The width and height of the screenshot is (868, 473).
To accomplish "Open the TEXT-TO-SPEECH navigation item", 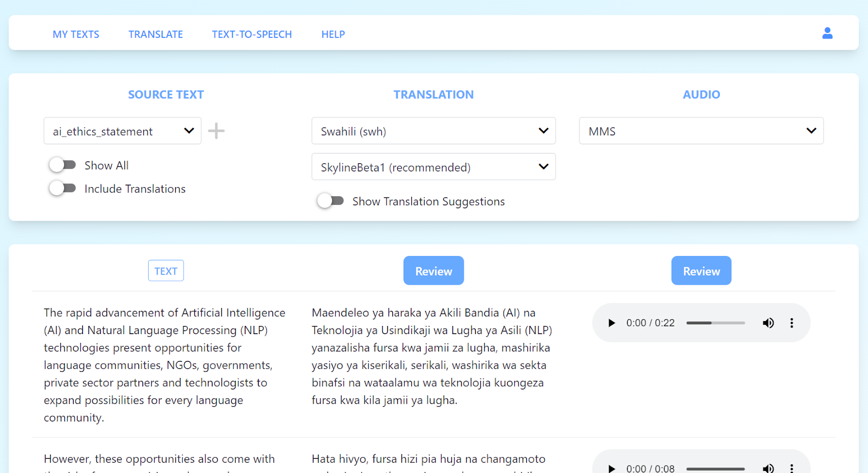I will pyautogui.click(x=252, y=34).
